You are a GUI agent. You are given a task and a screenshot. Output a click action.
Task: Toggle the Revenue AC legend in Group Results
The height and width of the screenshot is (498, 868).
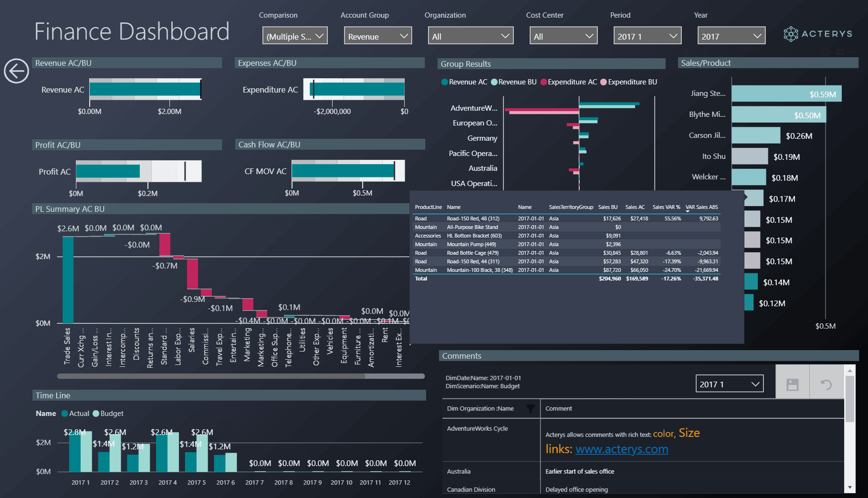tap(464, 82)
